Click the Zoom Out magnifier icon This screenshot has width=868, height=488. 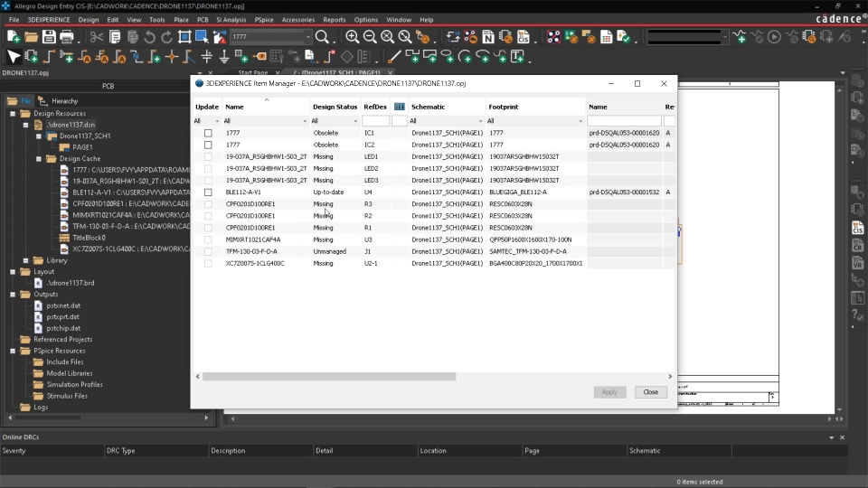click(x=370, y=37)
